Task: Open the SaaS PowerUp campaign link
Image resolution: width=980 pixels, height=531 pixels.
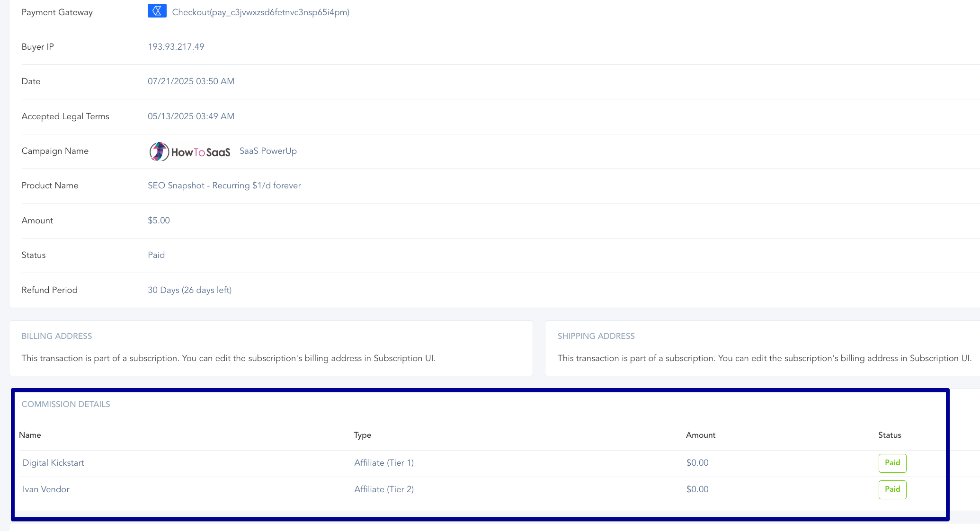Action: point(268,151)
